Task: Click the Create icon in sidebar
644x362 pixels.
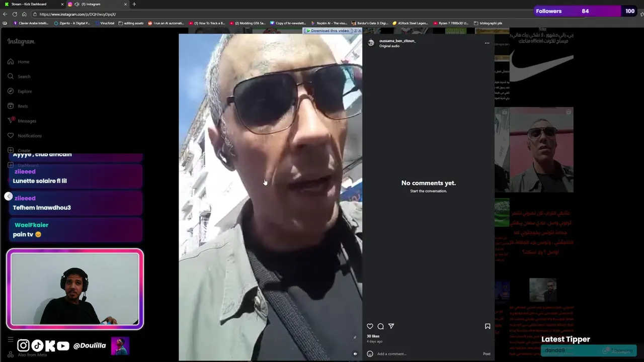Action: 11,150
